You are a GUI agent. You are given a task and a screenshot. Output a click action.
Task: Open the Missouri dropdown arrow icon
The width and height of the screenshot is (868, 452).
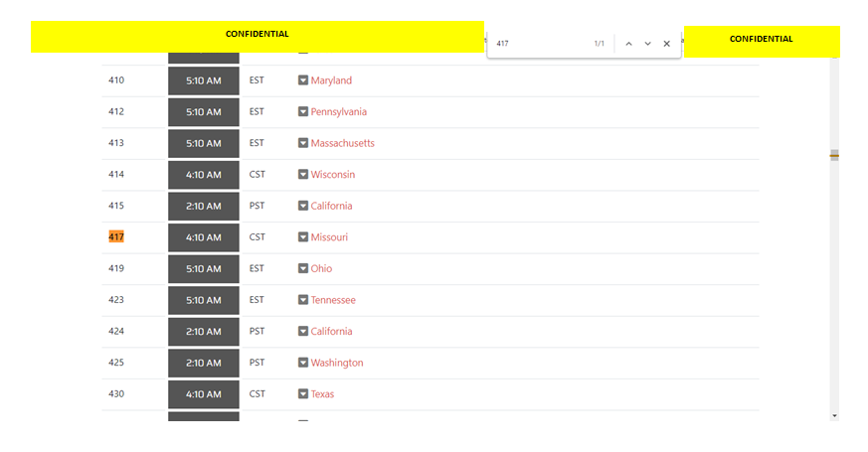pyautogui.click(x=303, y=237)
